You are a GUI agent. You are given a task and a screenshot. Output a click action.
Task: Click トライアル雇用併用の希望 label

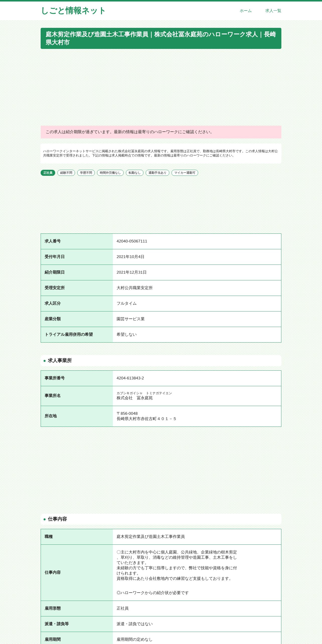coord(69,335)
